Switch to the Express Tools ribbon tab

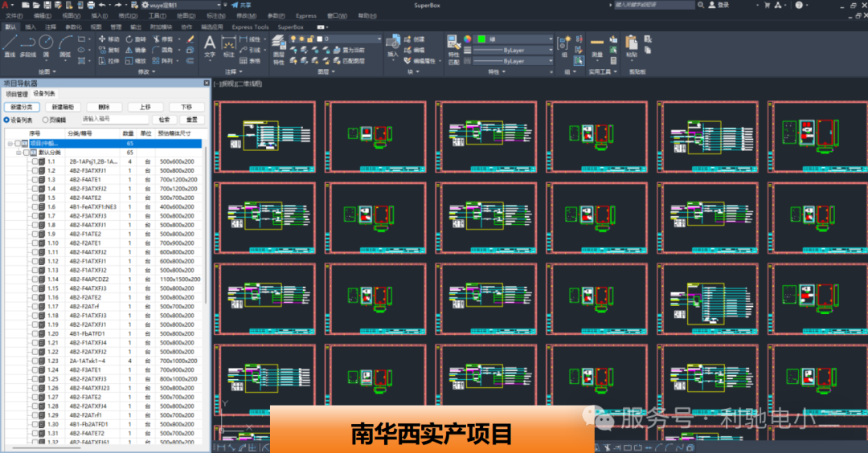tap(250, 27)
